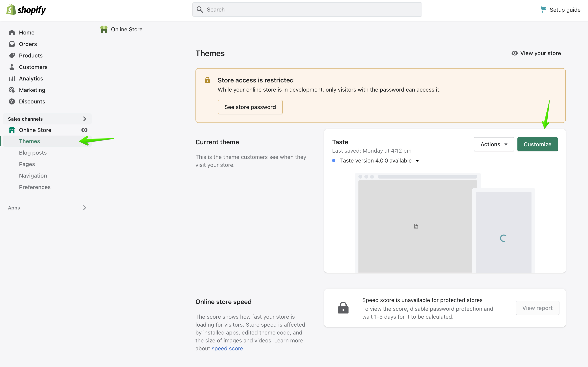Select Analytics in sidebar
This screenshot has width=588, height=367.
coord(31,79)
